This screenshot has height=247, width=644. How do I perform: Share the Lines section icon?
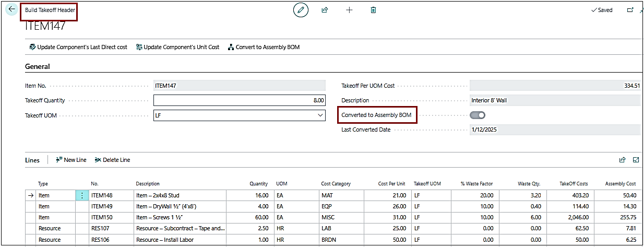622,160
